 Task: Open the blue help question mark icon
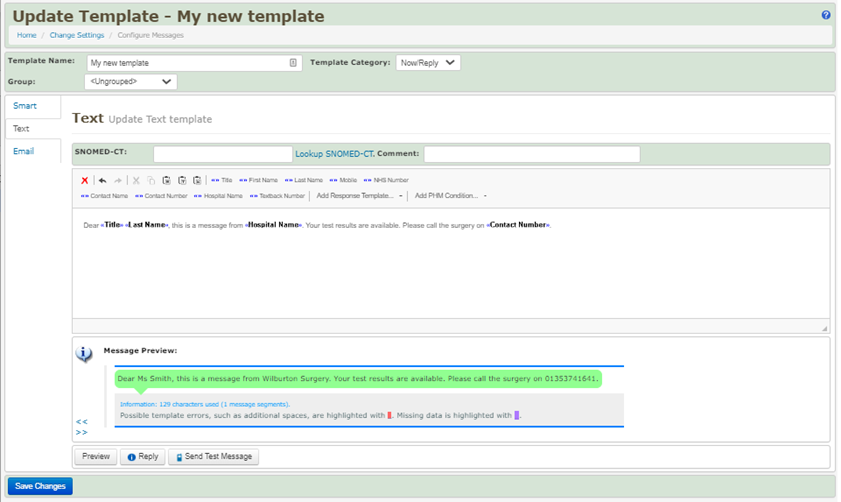825,16
